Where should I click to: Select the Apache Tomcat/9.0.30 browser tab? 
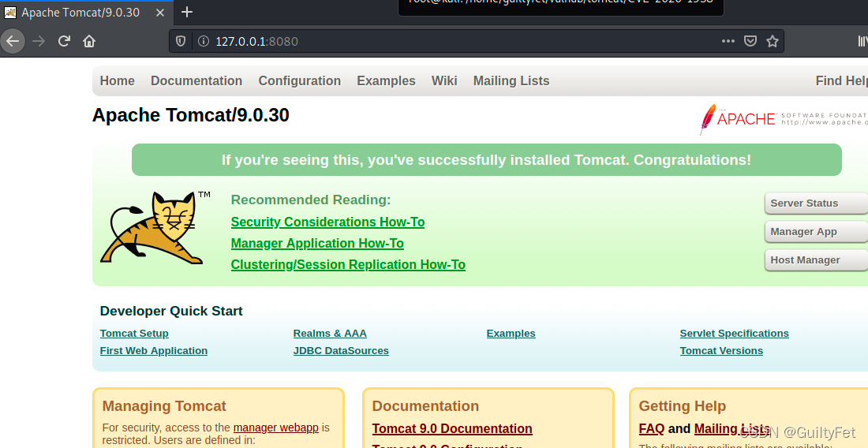(x=86, y=12)
